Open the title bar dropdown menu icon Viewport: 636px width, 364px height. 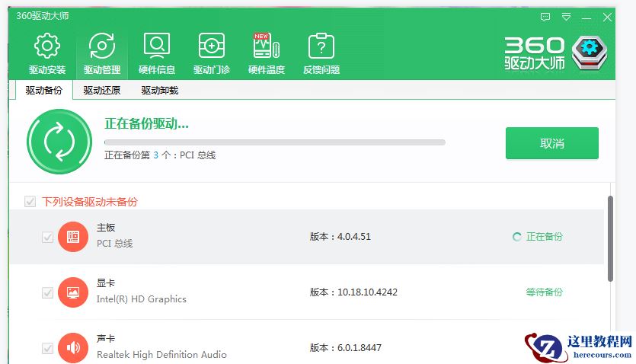pos(566,17)
